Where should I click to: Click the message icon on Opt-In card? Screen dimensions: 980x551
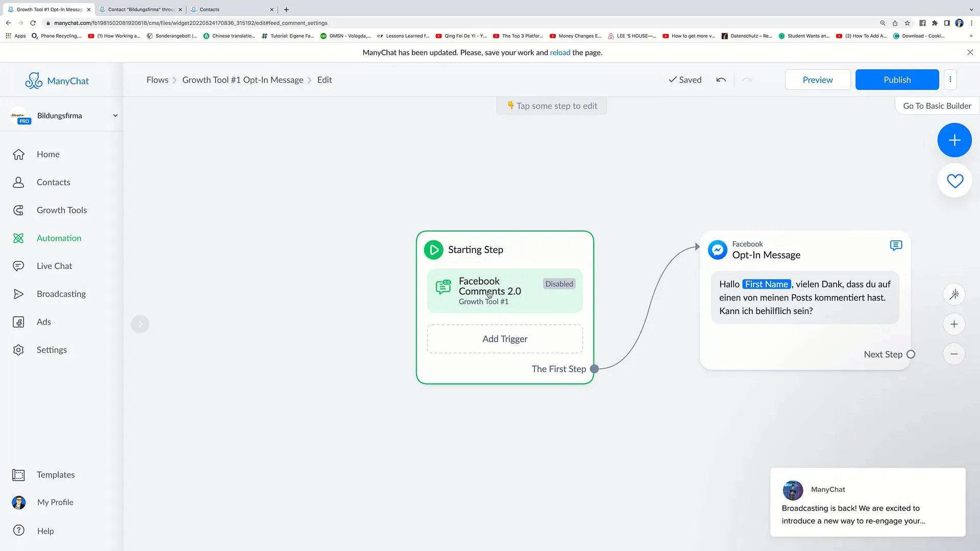[x=896, y=246]
